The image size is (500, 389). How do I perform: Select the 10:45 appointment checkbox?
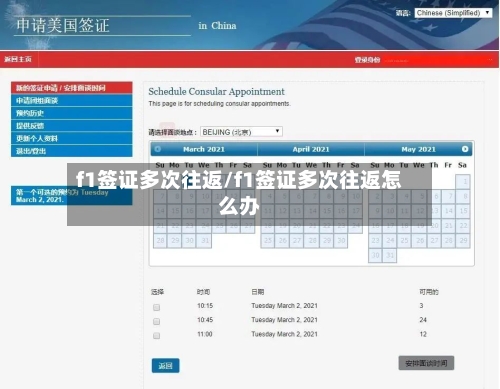pos(156,322)
